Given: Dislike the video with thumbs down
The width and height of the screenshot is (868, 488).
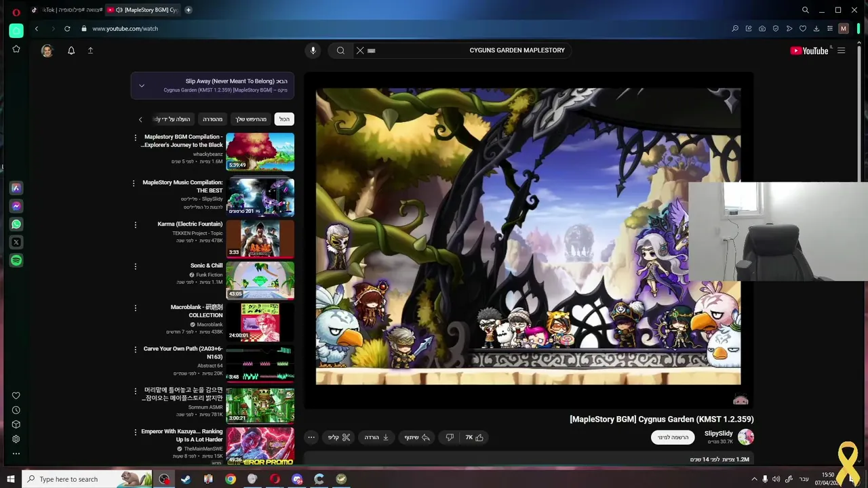Looking at the screenshot, I should point(450,437).
